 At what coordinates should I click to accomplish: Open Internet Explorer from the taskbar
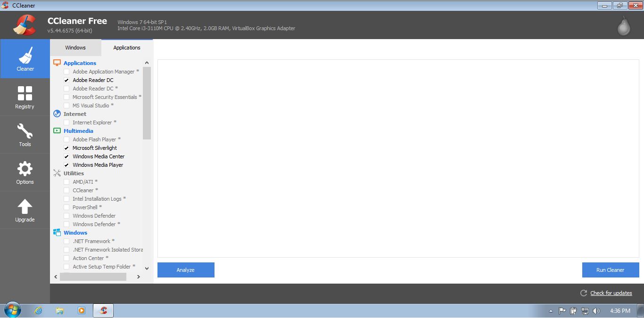pyautogui.click(x=38, y=310)
